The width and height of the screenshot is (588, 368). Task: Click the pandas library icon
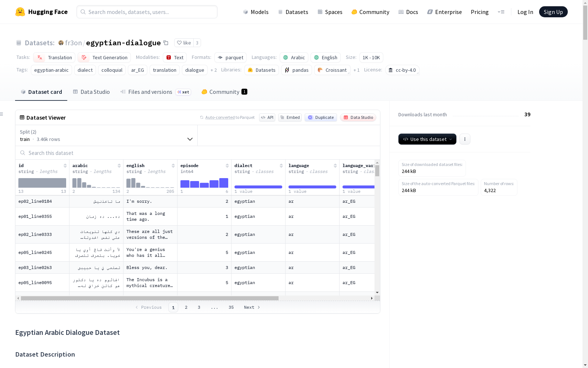pos(287,70)
